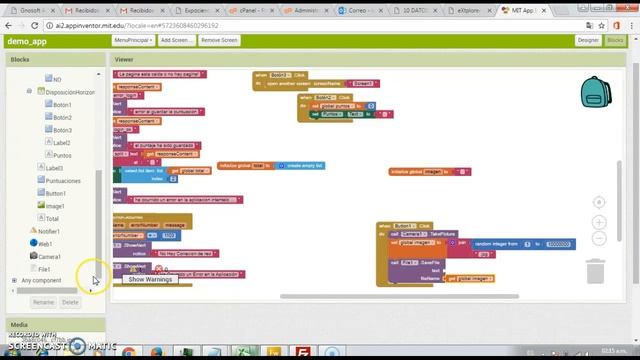Viewport: 640px width, 360px height.
Task: Click the trash can in the workspace
Action: pos(595,271)
